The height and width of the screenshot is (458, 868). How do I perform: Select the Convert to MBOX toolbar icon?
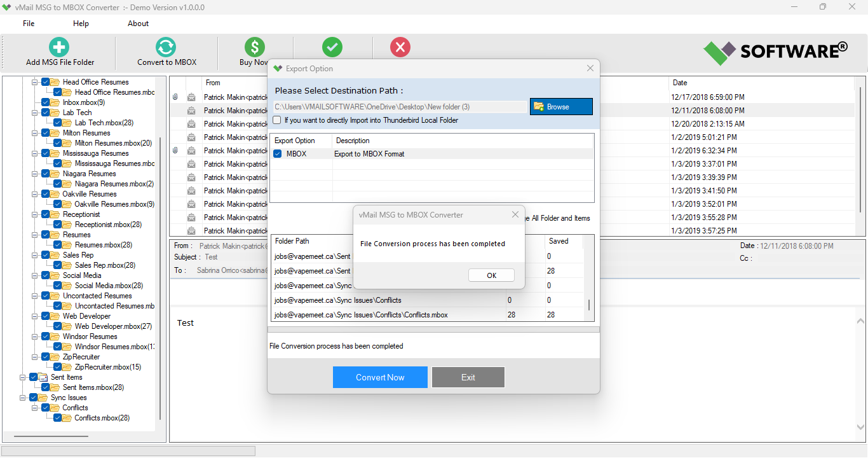tap(166, 47)
